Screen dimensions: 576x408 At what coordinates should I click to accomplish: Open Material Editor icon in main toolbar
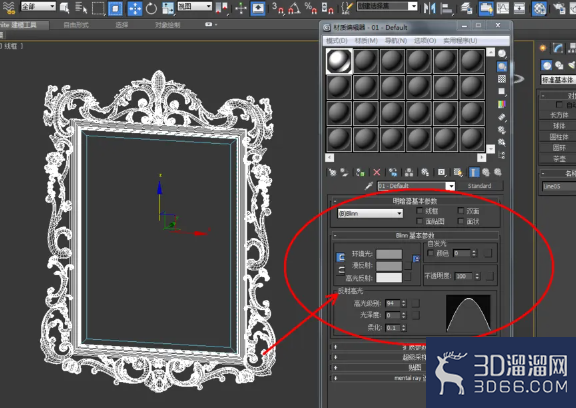(539, 8)
